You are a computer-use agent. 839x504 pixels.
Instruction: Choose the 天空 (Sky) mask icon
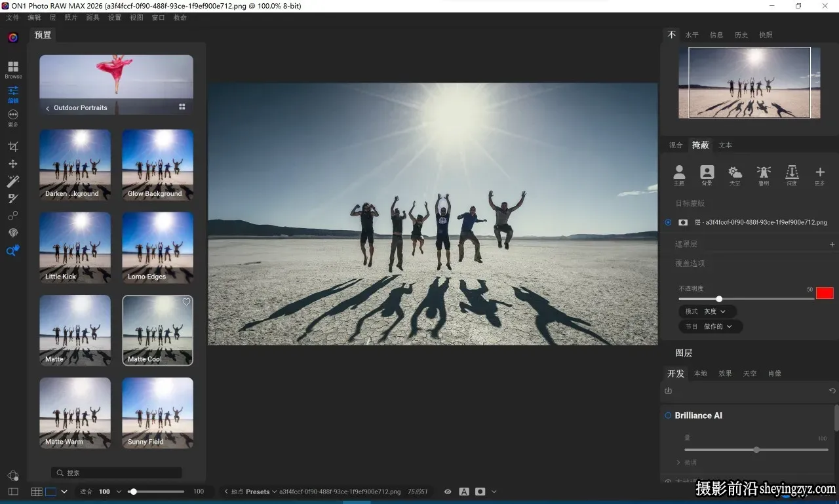pyautogui.click(x=735, y=175)
